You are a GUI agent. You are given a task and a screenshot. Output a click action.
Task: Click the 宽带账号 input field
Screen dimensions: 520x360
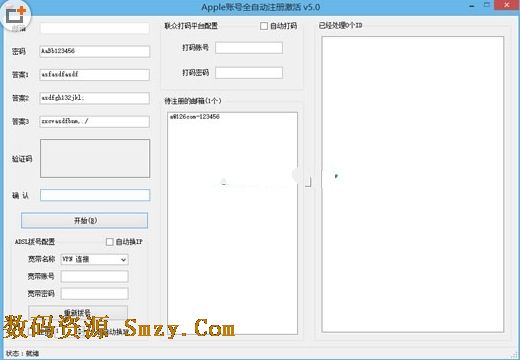[95, 276]
